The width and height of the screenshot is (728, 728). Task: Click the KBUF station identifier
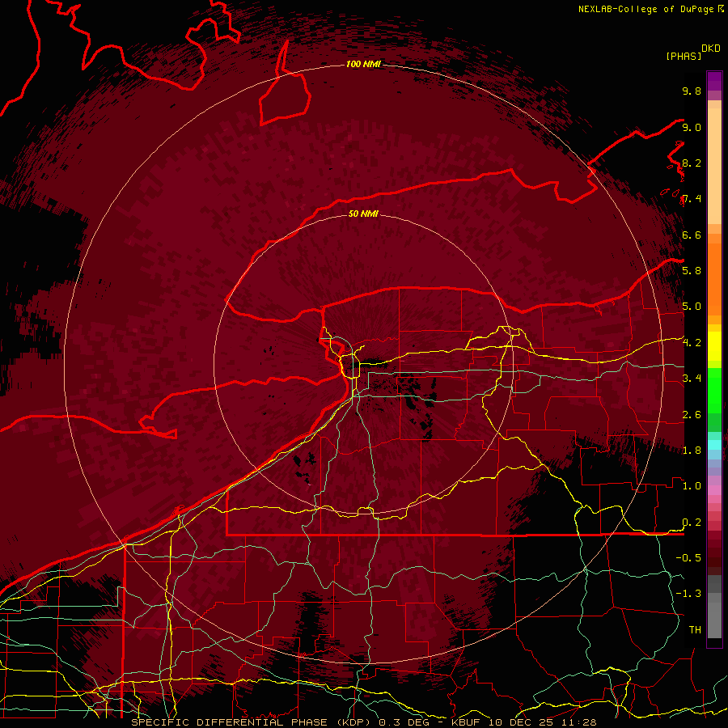(467, 722)
